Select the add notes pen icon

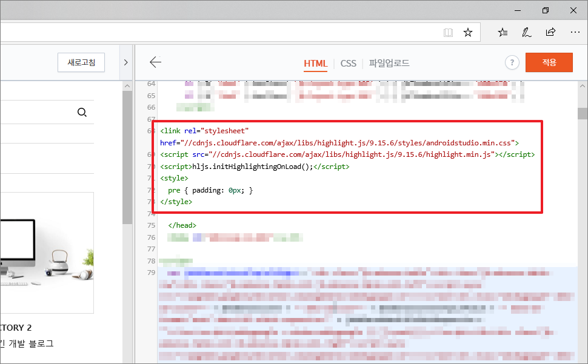tap(527, 33)
